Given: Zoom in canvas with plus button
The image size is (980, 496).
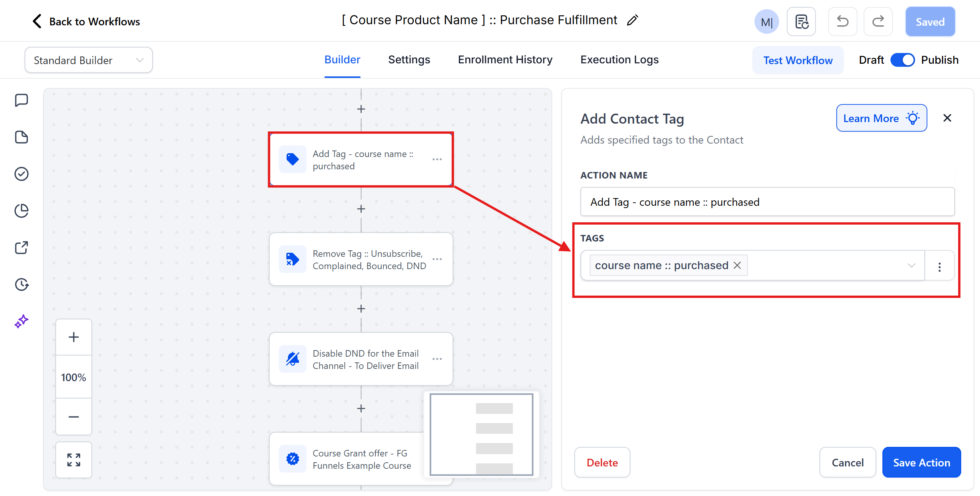Looking at the screenshot, I should (73, 337).
